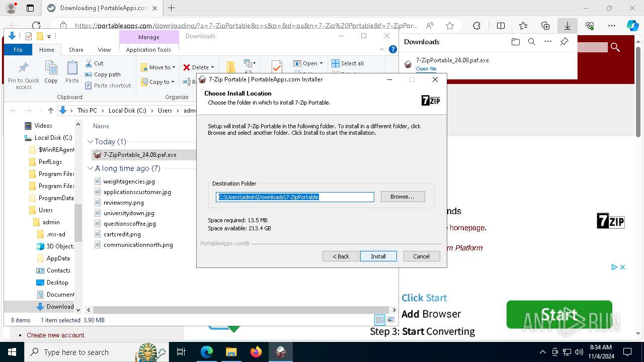The image size is (644, 362).
Task: Cancel the 7-Zip Portable installation
Action: (x=422, y=256)
